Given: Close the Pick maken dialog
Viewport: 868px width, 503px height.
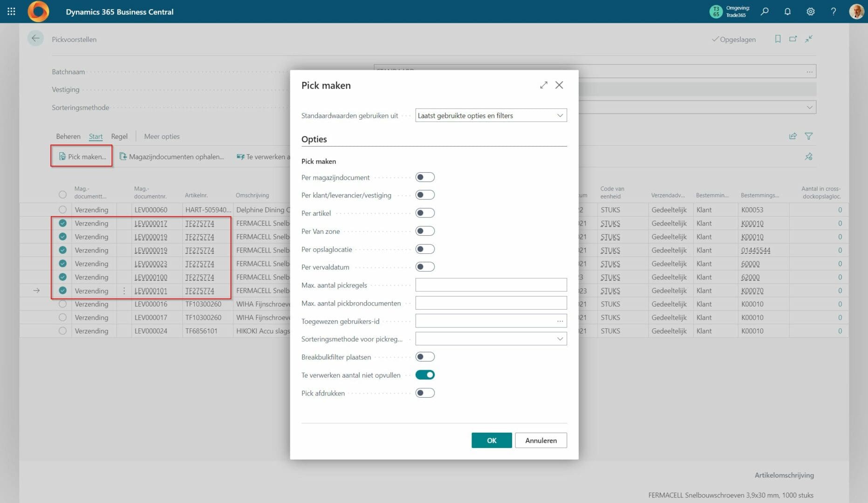Looking at the screenshot, I should [559, 85].
